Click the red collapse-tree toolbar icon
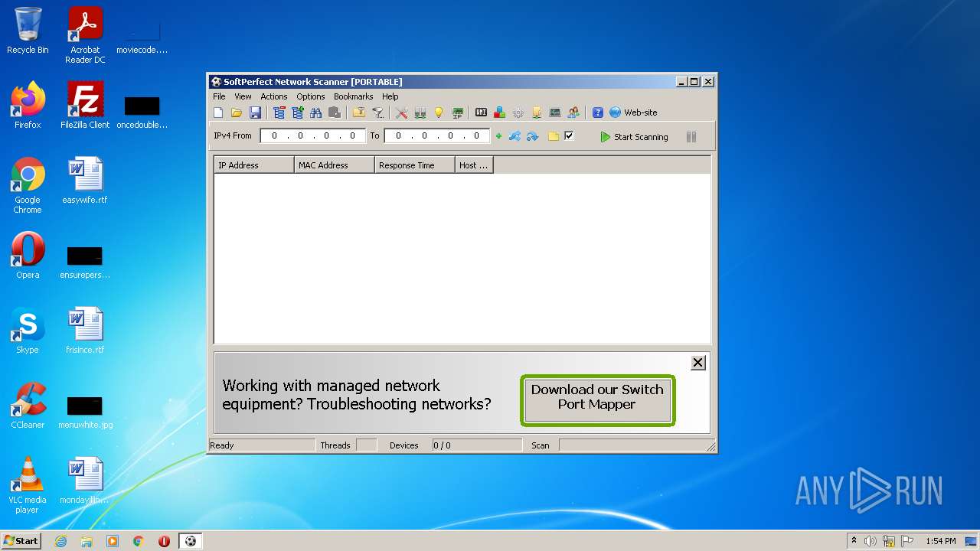Image resolution: width=980 pixels, height=551 pixels. 279,112
